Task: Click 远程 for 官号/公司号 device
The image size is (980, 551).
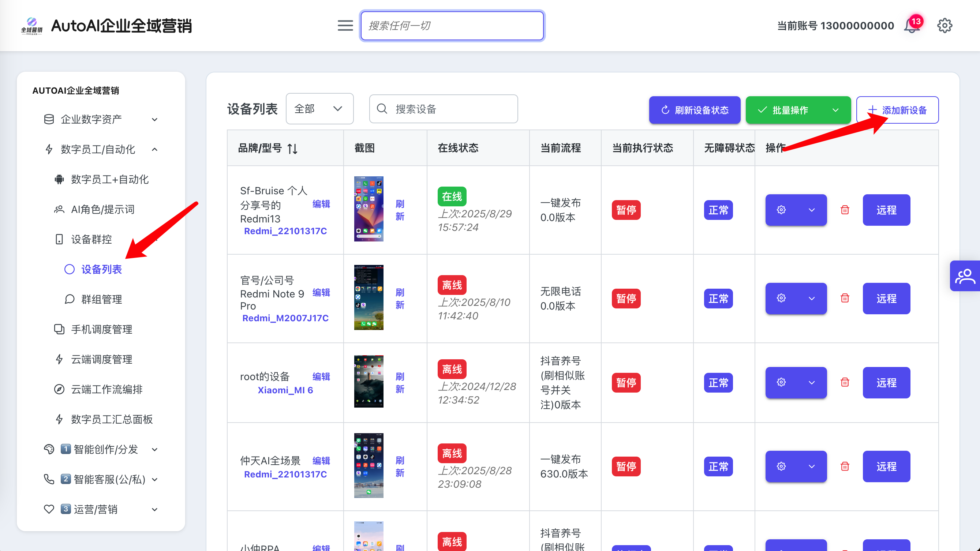Action: 886,298
